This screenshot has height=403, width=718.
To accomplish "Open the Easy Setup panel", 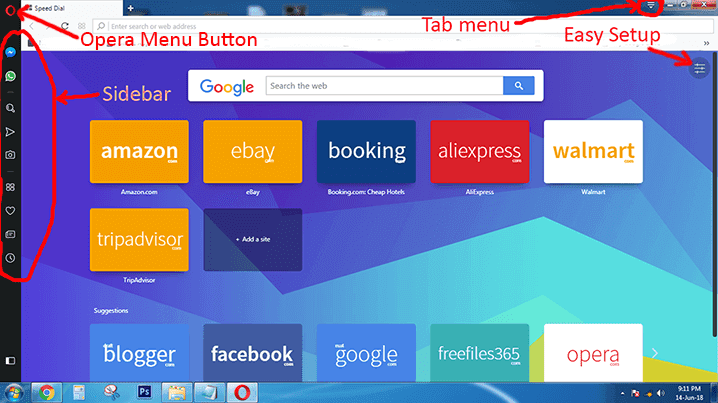I will [x=699, y=69].
